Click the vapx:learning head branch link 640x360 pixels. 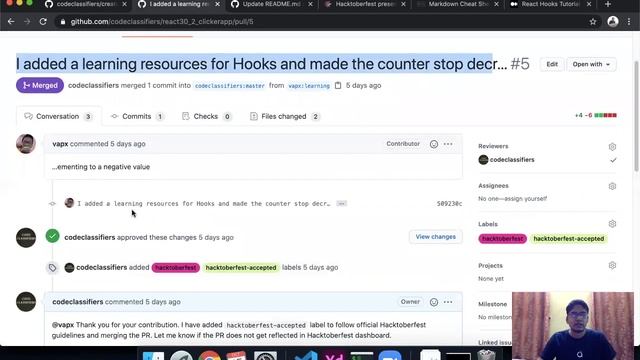point(309,86)
